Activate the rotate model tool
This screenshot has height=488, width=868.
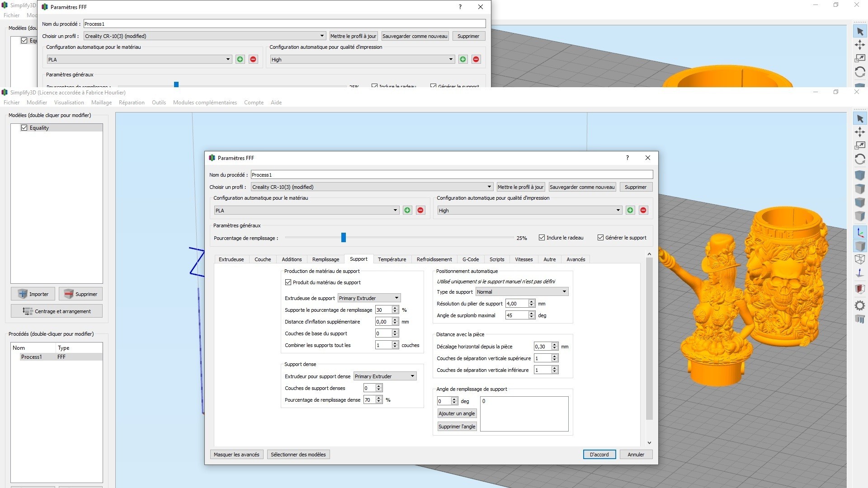click(860, 159)
